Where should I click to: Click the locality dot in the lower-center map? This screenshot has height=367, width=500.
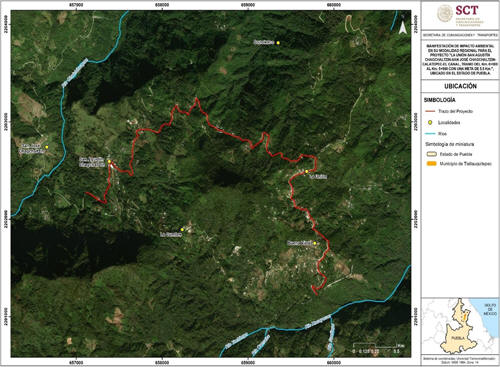coord(182,230)
